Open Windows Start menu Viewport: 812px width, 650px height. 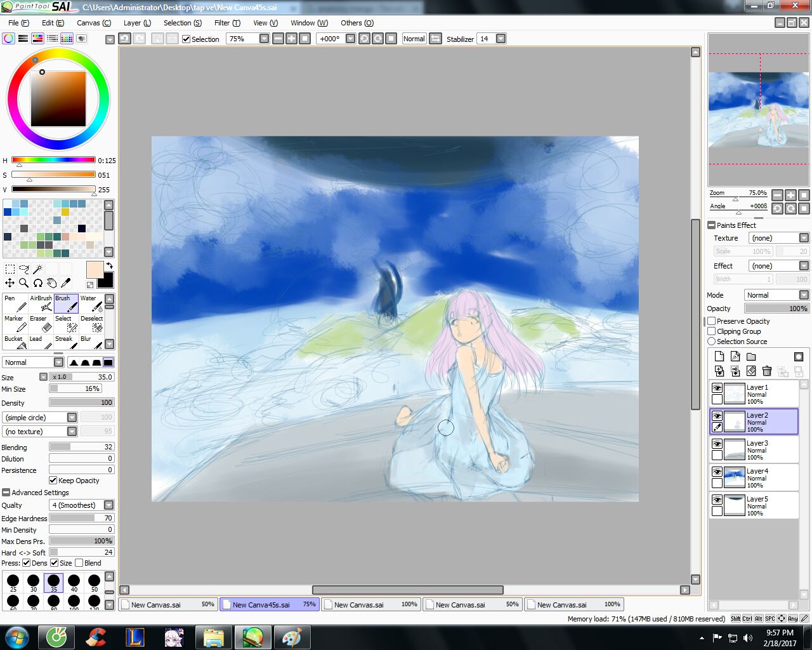(x=16, y=637)
